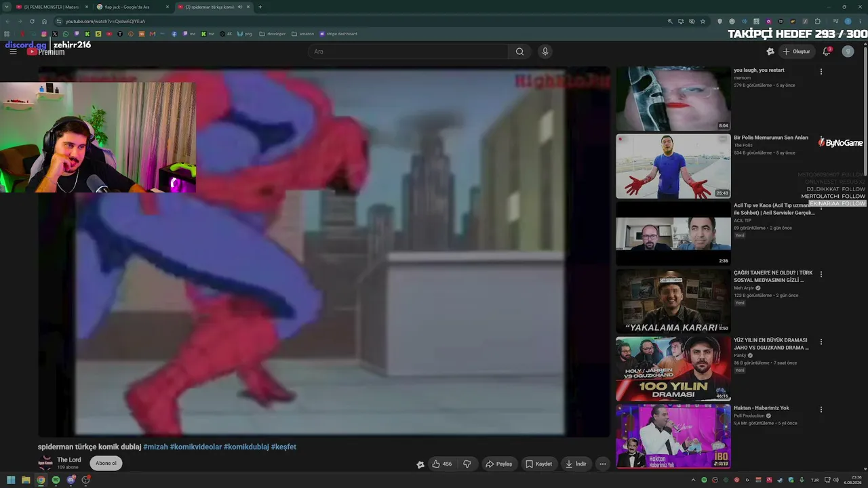Image resolution: width=868 pixels, height=488 pixels.
Task: Open a new browser tab
Action: (260, 7)
